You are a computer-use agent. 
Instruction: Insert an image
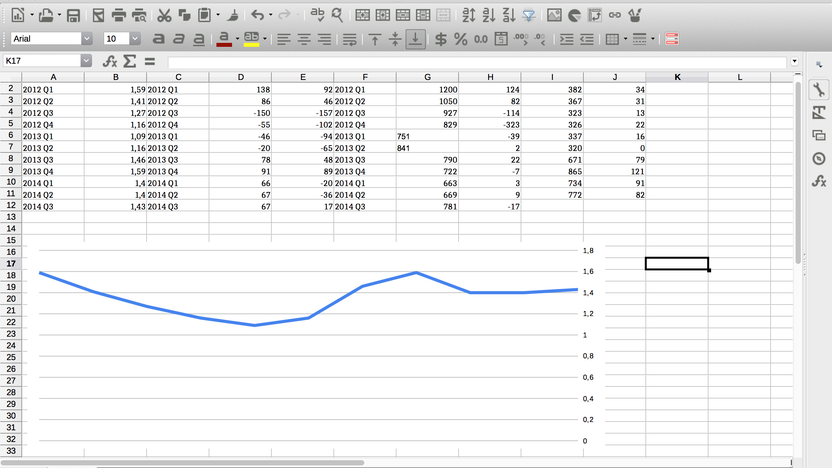(x=554, y=15)
